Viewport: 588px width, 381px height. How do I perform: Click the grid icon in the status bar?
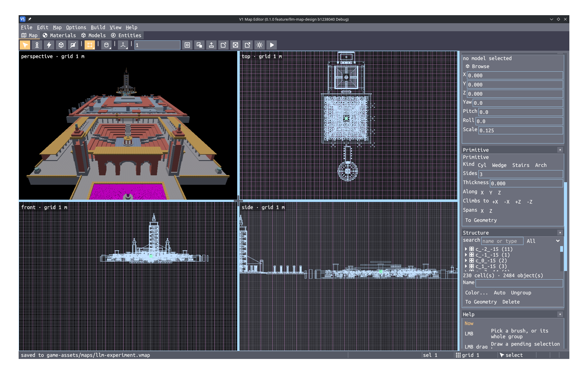click(458, 355)
